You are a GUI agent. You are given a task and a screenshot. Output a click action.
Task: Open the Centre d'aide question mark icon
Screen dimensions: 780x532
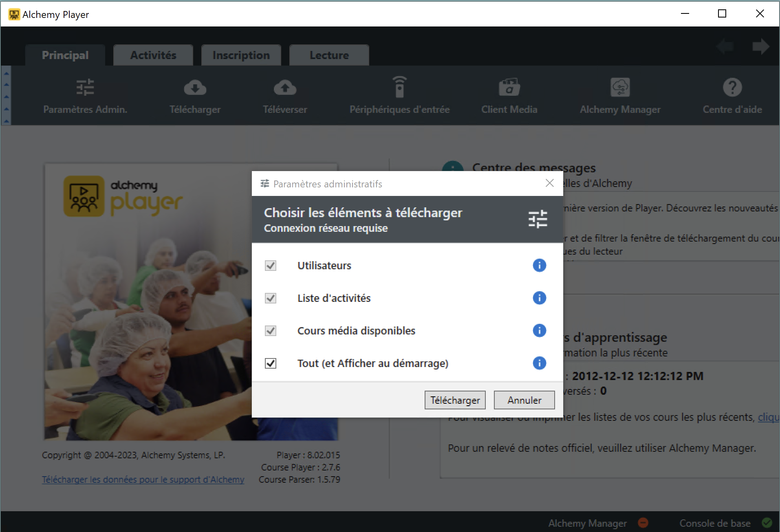click(x=732, y=88)
